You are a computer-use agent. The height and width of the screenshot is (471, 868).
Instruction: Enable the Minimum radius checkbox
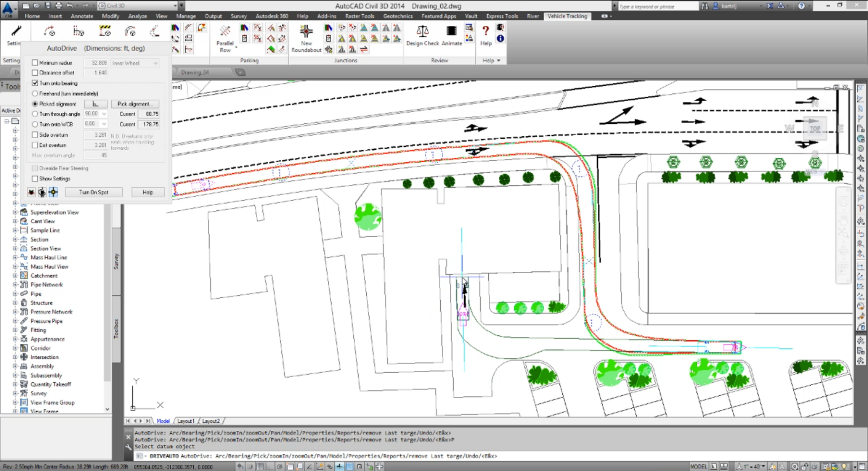[34, 62]
